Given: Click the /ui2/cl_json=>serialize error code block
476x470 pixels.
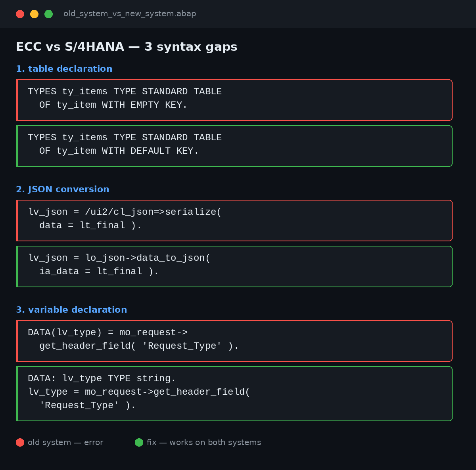Looking at the screenshot, I should [x=234, y=220].
